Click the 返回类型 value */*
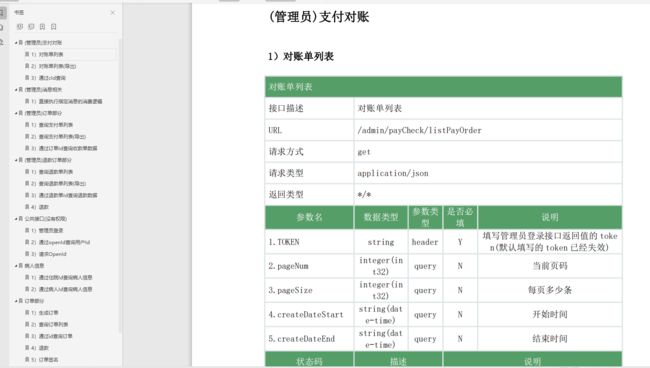Image resolution: width=650 pixels, height=368 pixels. (364, 194)
